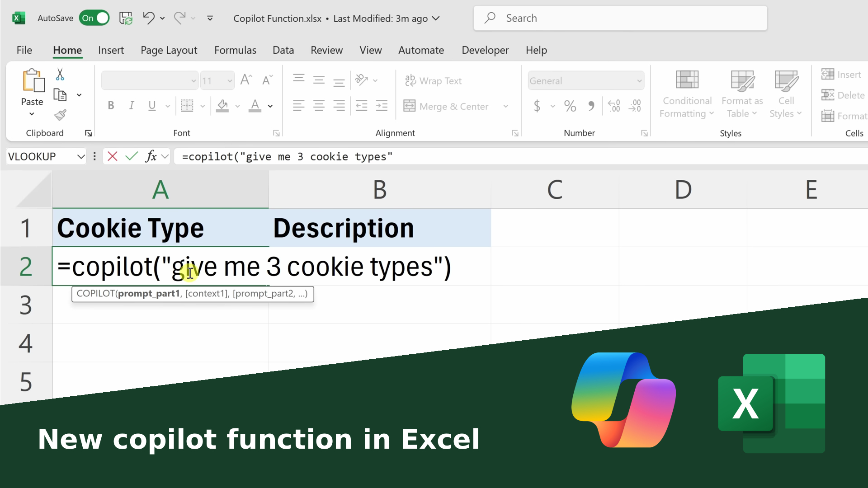Screen dimensions: 868x488
Task: Enable Wrap Text for the cell
Action: [433, 80]
